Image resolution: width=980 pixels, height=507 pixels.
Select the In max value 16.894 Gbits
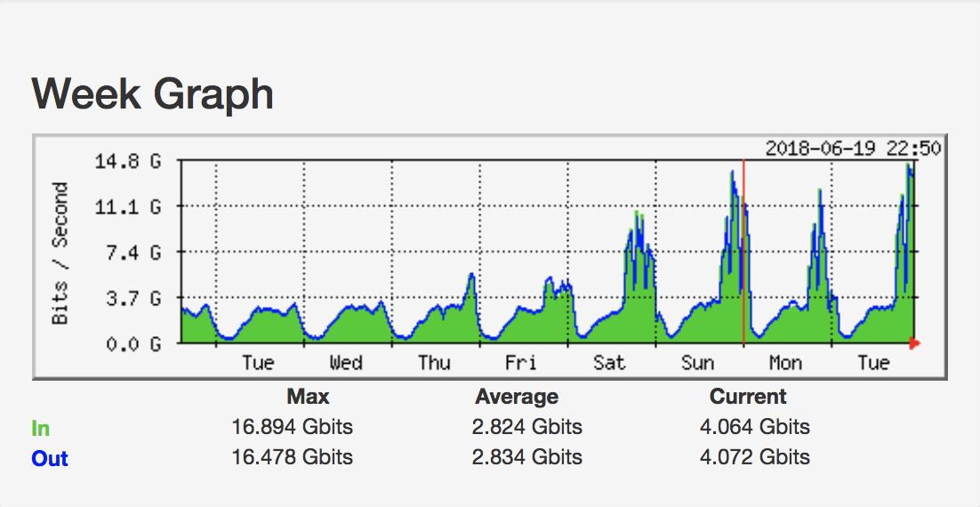click(x=292, y=427)
